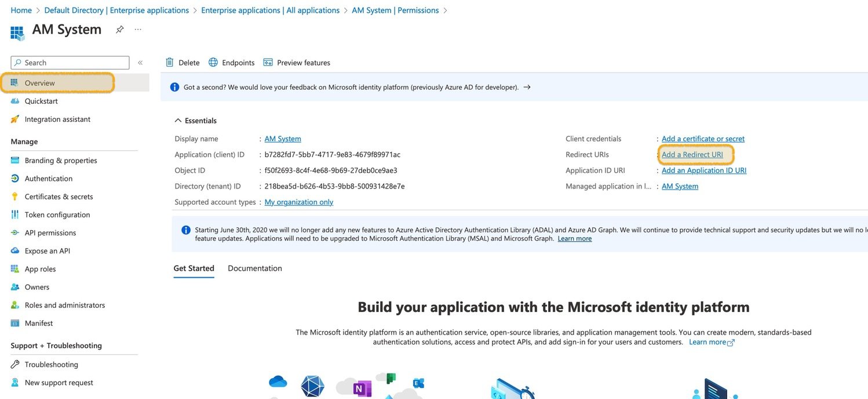Click Add a Redirect URI link

coord(692,154)
